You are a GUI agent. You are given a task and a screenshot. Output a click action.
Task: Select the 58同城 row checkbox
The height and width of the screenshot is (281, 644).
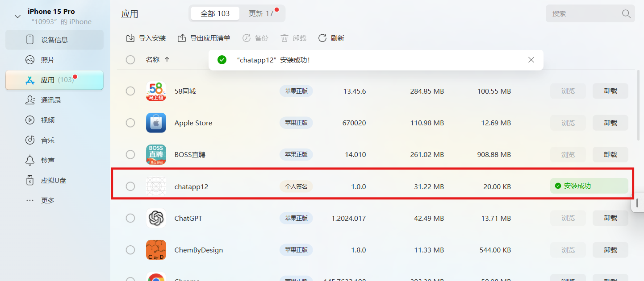coord(130,91)
